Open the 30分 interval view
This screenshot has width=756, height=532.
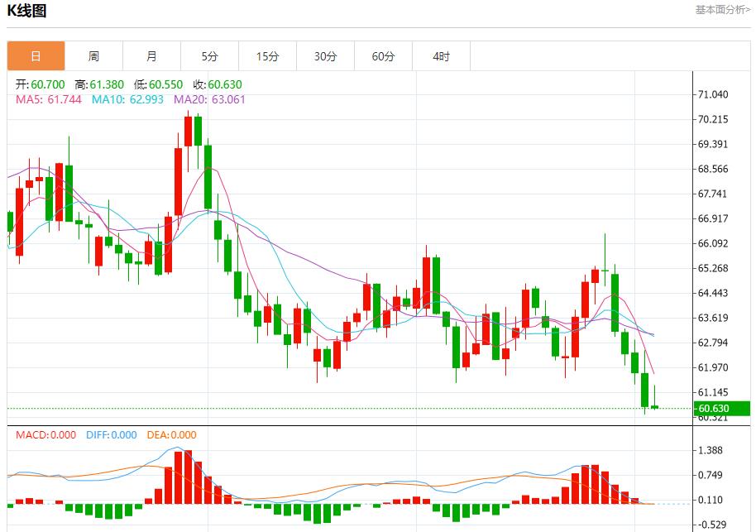click(325, 55)
